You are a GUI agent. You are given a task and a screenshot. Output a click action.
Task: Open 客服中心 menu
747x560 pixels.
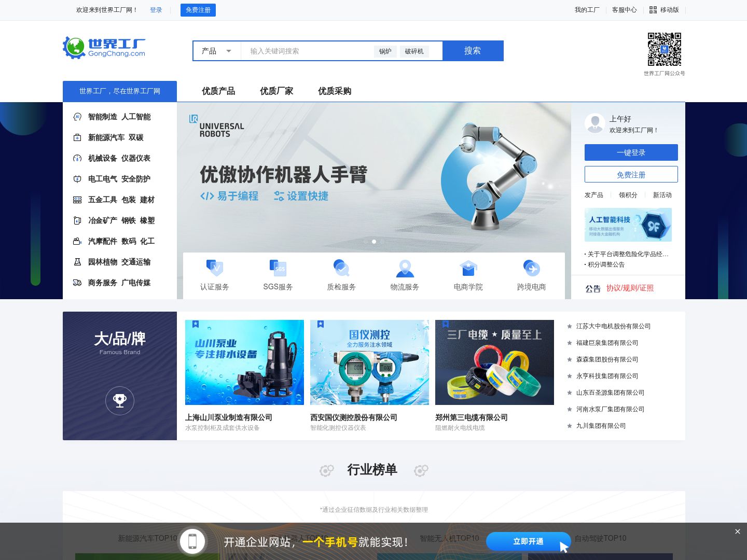(x=625, y=10)
